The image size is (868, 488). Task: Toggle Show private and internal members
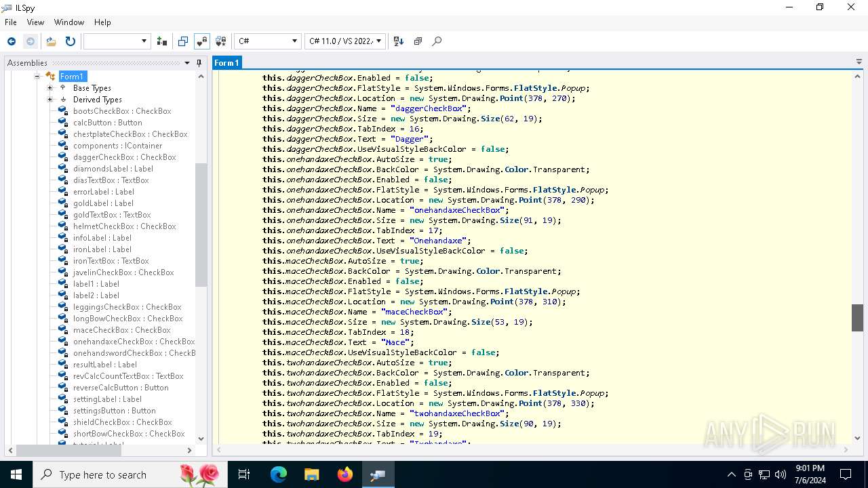[x=202, y=41]
